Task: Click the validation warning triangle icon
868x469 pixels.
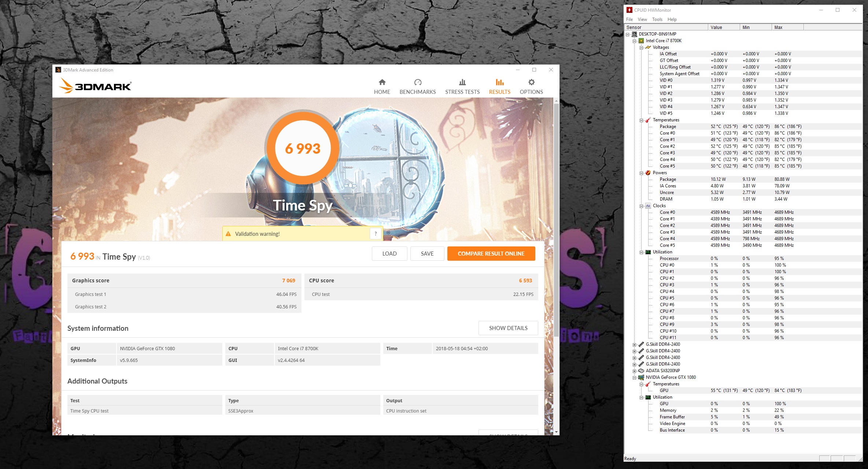Action: (228, 234)
